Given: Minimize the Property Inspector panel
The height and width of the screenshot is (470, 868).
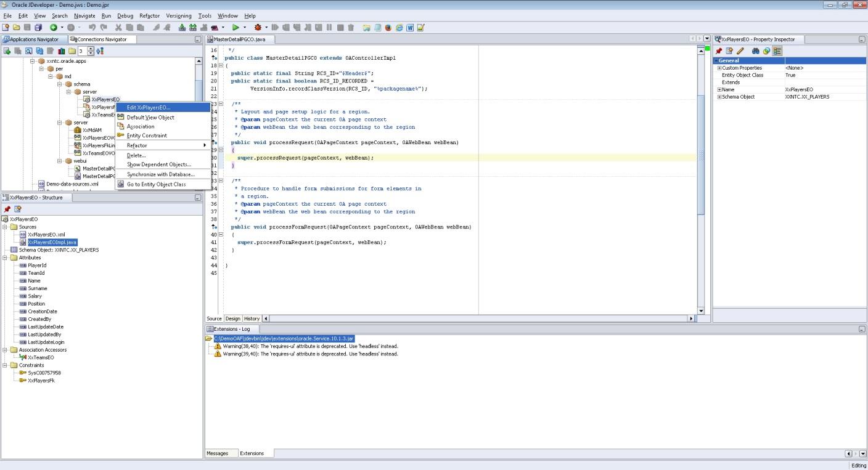Looking at the screenshot, I should (862, 39).
